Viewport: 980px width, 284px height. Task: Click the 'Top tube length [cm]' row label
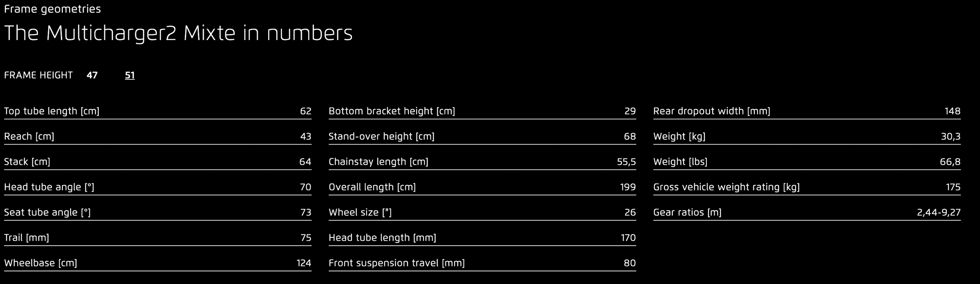[52, 111]
